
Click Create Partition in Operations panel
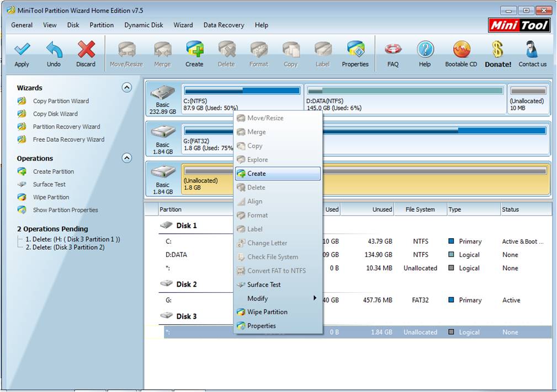(54, 171)
